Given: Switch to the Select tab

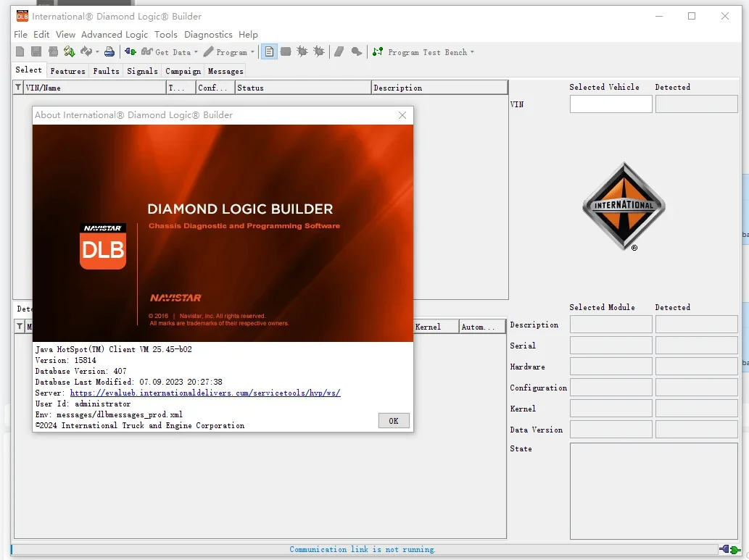Looking at the screenshot, I should coord(29,70).
